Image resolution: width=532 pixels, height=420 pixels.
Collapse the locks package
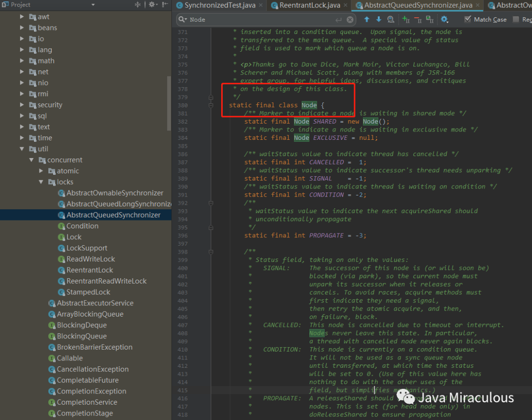tap(41, 182)
